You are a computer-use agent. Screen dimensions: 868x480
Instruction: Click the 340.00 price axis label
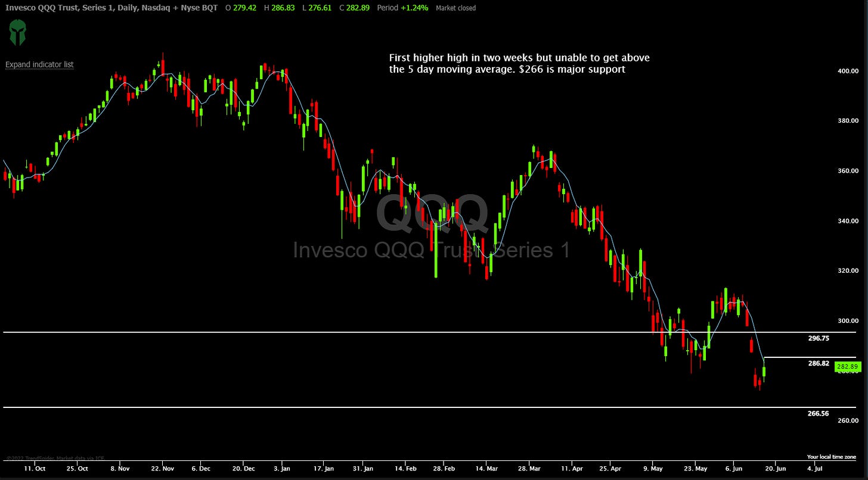848,221
